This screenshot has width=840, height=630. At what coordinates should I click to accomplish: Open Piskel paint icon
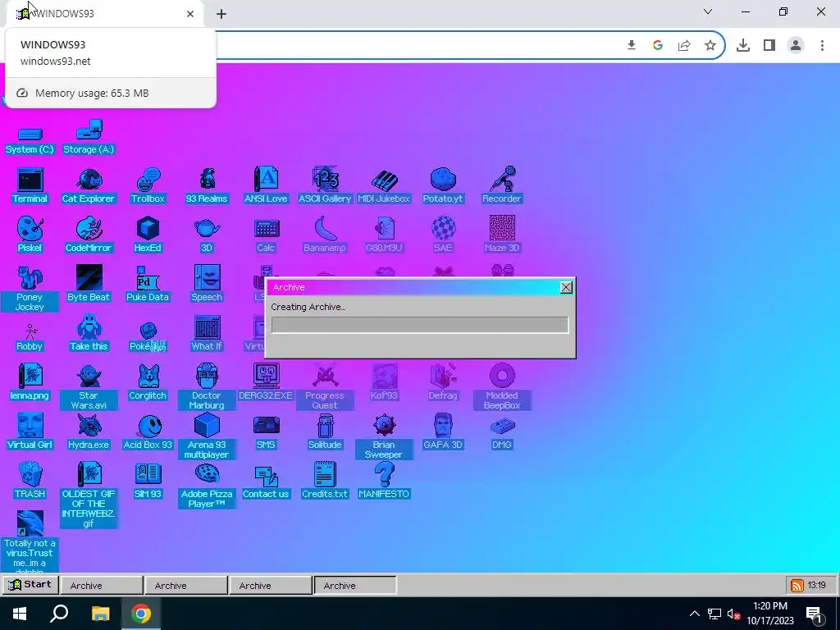pos(30,235)
